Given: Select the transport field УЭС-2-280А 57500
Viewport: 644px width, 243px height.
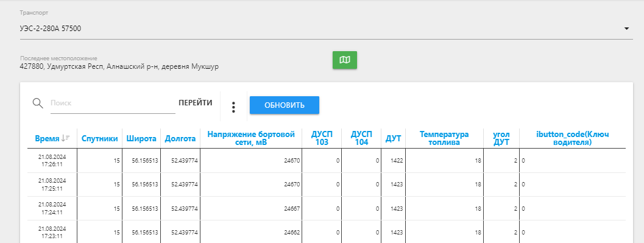Looking at the screenshot, I should 326,29.
